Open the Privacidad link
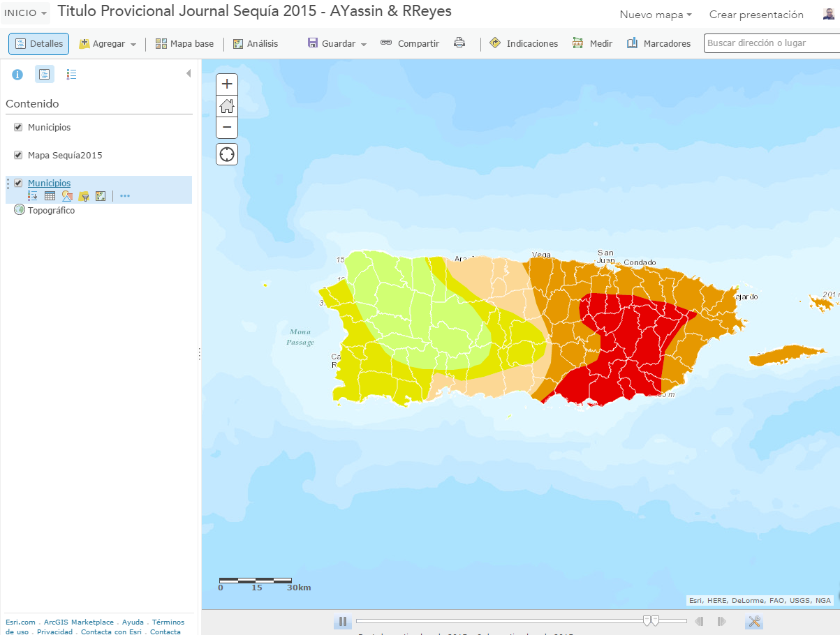The width and height of the screenshot is (840, 635). [x=54, y=632]
